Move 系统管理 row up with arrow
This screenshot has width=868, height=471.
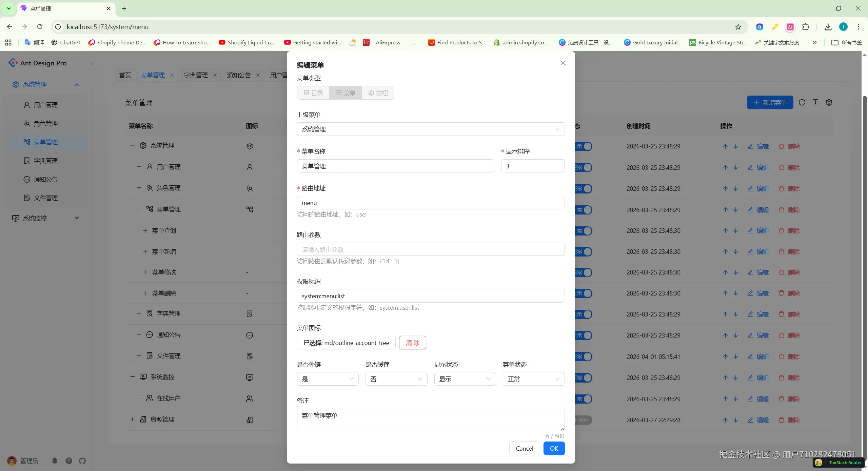[x=725, y=146]
